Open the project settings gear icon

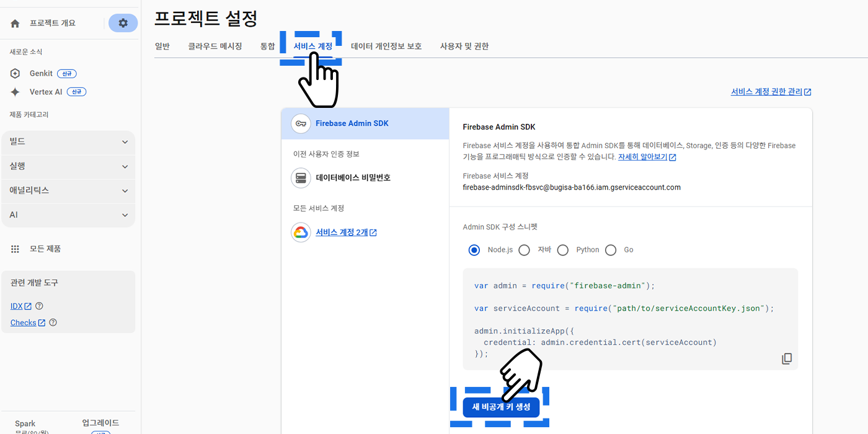pos(123,23)
